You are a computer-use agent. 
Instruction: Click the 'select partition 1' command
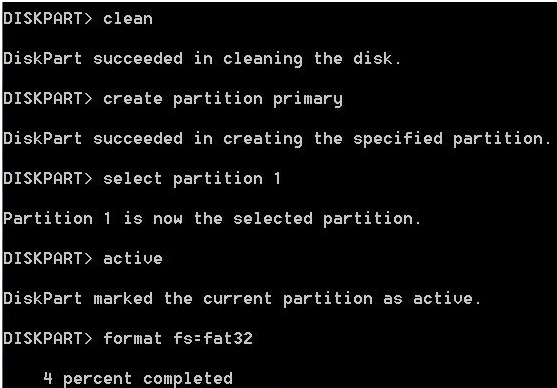tap(192, 179)
